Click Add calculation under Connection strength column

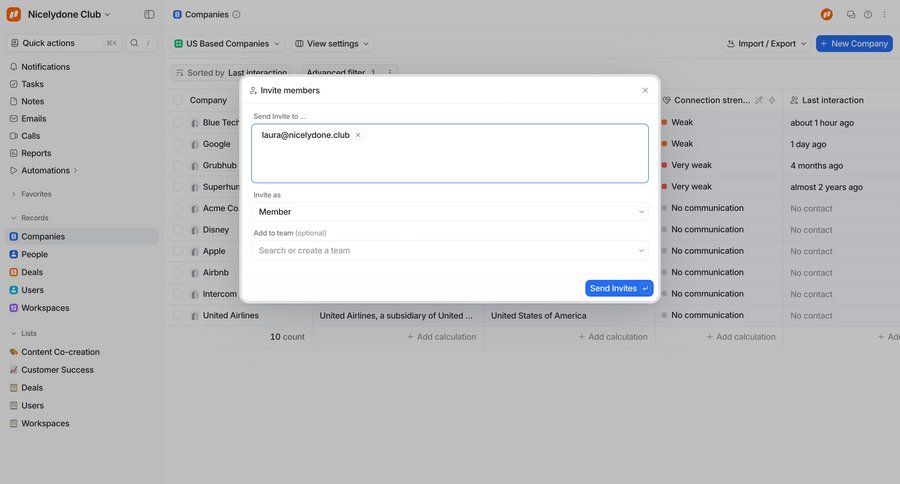740,337
